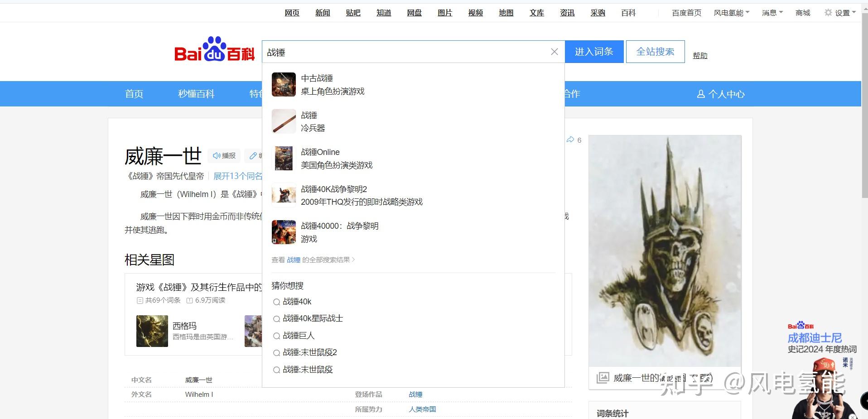Open the 采购 top navigation item
The width and height of the screenshot is (868, 419).
pyautogui.click(x=598, y=13)
